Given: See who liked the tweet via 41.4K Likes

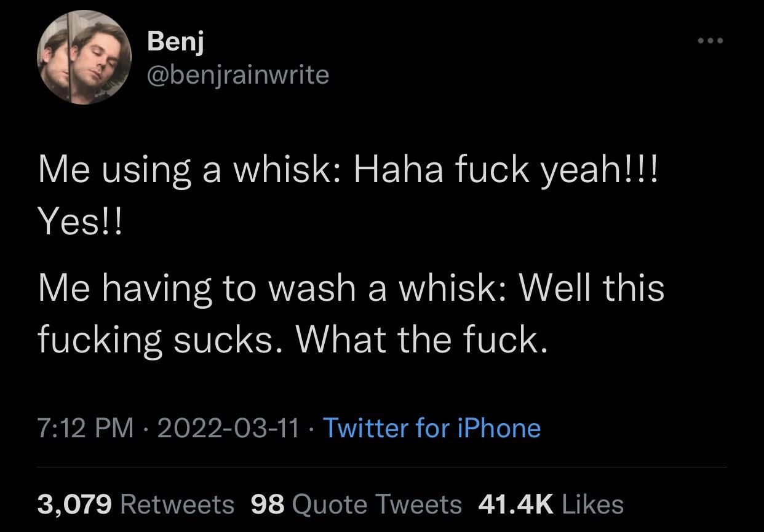Looking at the screenshot, I should [x=550, y=504].
